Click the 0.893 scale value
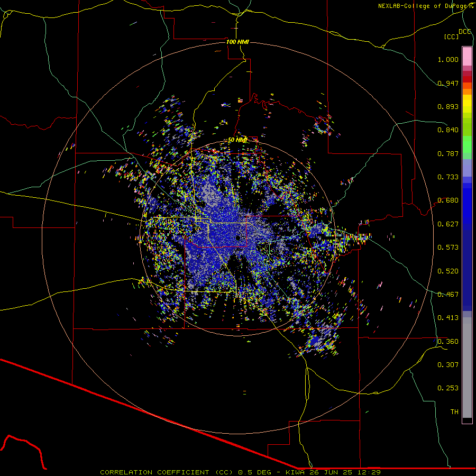The width and height of the screenshot is (476, 476). 448,106
